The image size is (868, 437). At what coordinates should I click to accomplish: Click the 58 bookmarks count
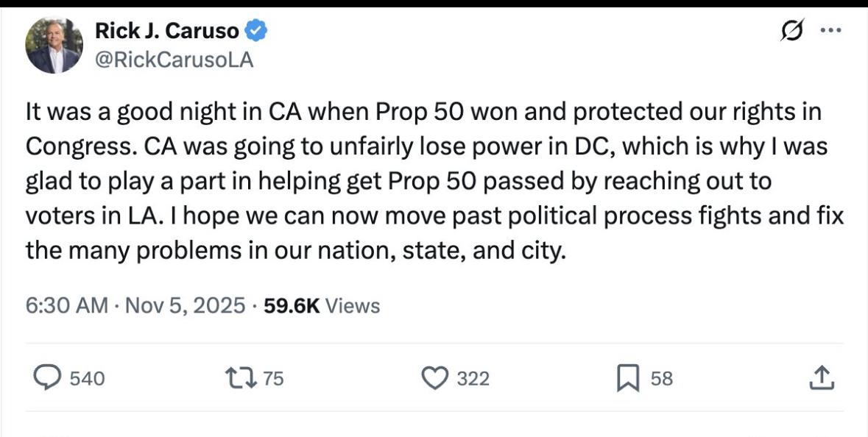[x=661, y=379]
